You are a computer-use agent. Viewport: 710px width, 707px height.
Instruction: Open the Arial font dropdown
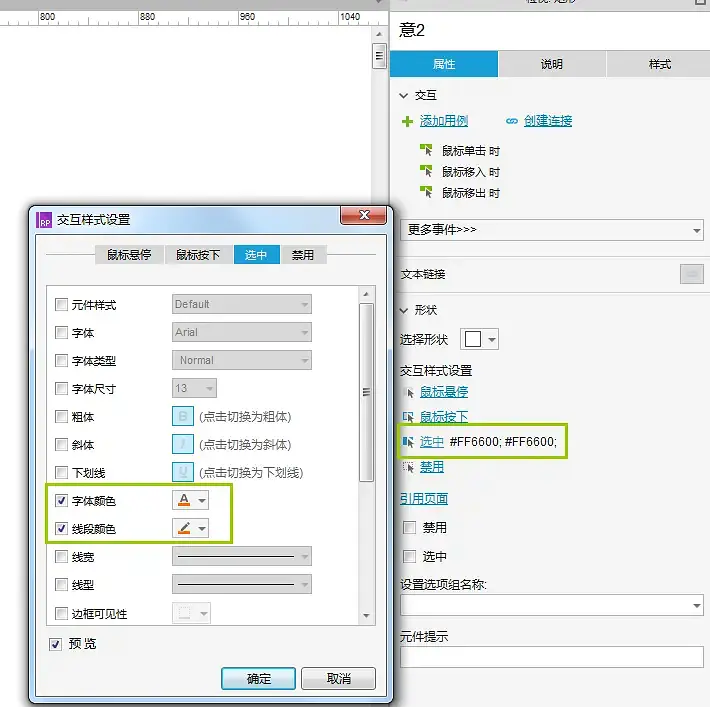point(242,332)
